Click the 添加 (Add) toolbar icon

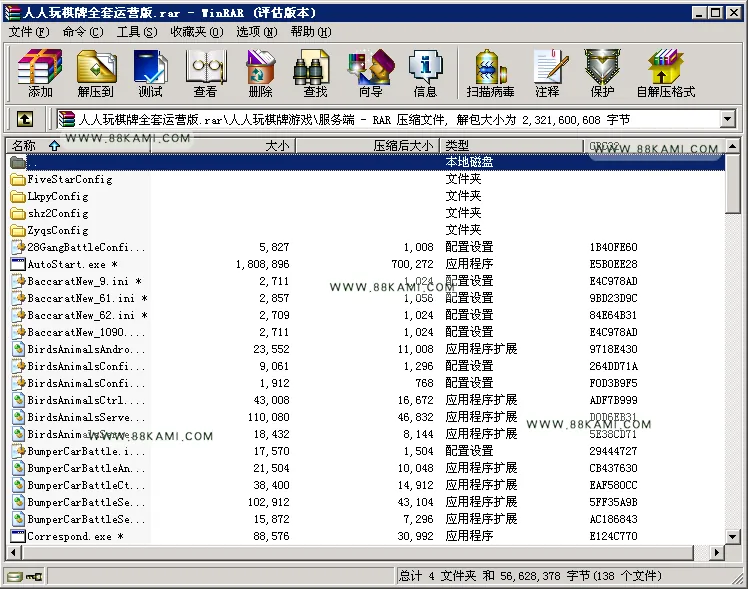(x=40, y=73)
